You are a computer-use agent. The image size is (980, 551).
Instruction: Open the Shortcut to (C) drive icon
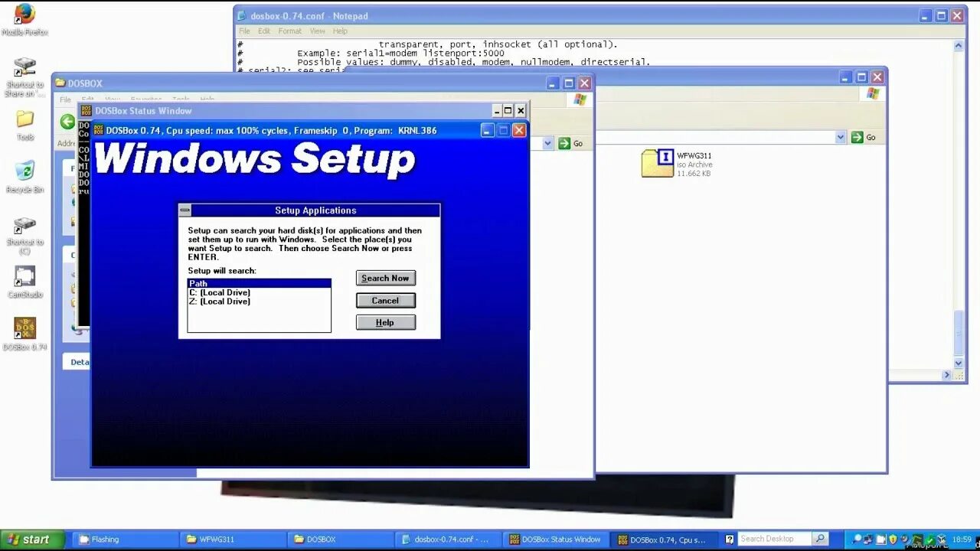(x=24, y=235)
